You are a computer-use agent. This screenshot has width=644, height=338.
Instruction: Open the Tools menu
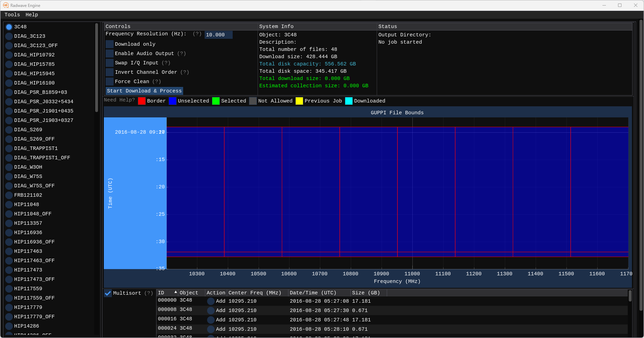(x=12, y=15)
